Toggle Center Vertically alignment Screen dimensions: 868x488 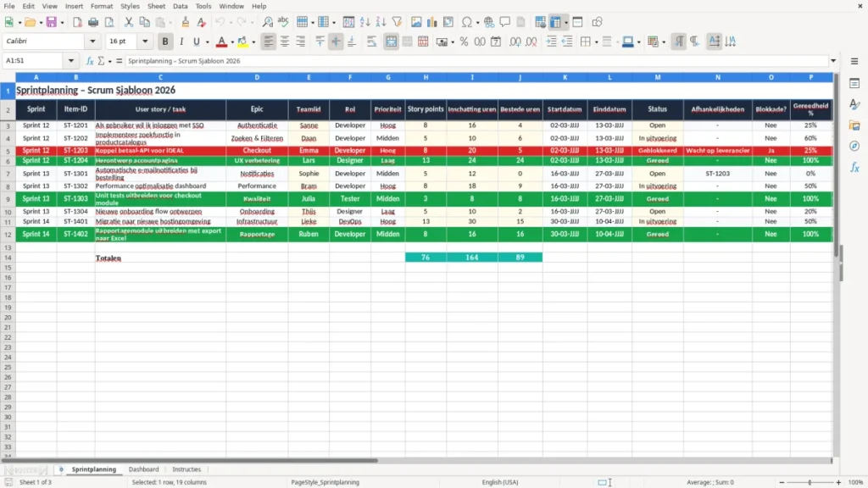(x=336, y=42)
